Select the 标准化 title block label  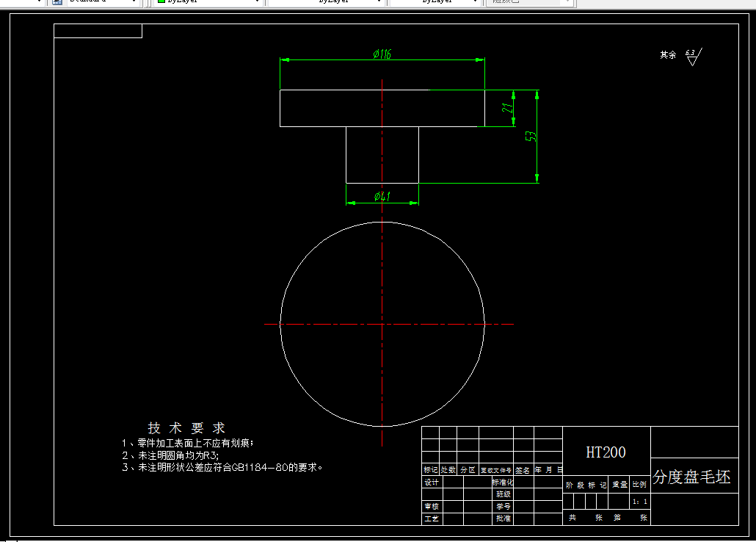pyautogui.click(x=503, y=483)
